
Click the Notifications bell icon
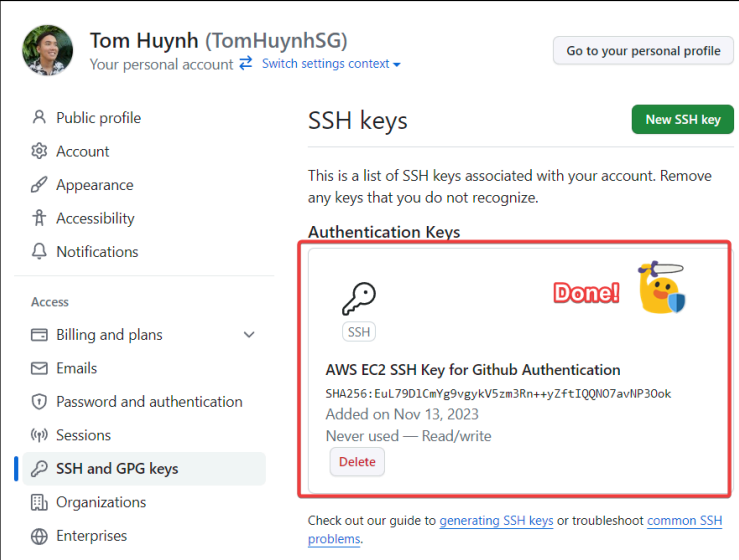(39, 251)
